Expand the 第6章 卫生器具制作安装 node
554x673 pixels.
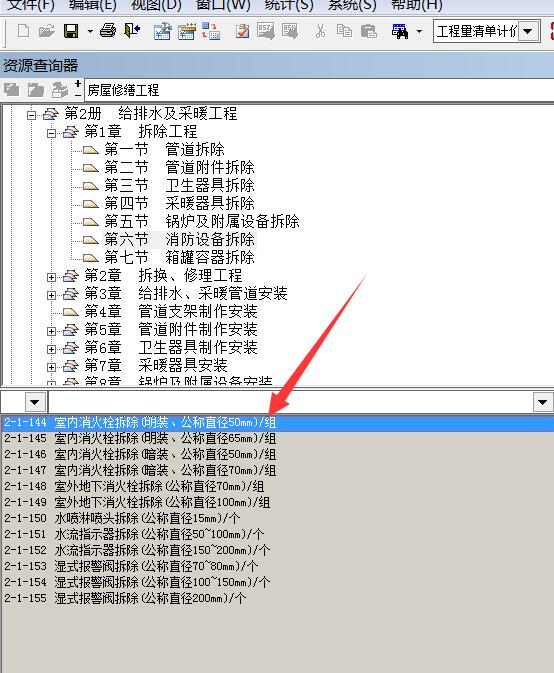[51, 349]
